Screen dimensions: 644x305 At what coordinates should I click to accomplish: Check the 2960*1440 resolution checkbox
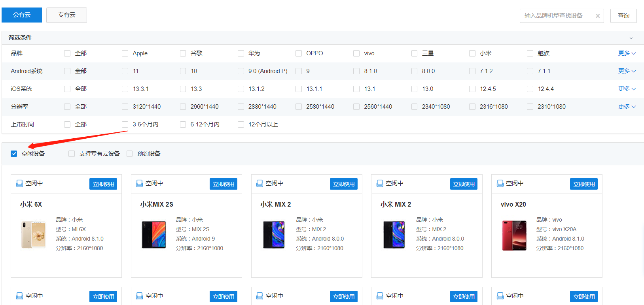click(183, 107)
